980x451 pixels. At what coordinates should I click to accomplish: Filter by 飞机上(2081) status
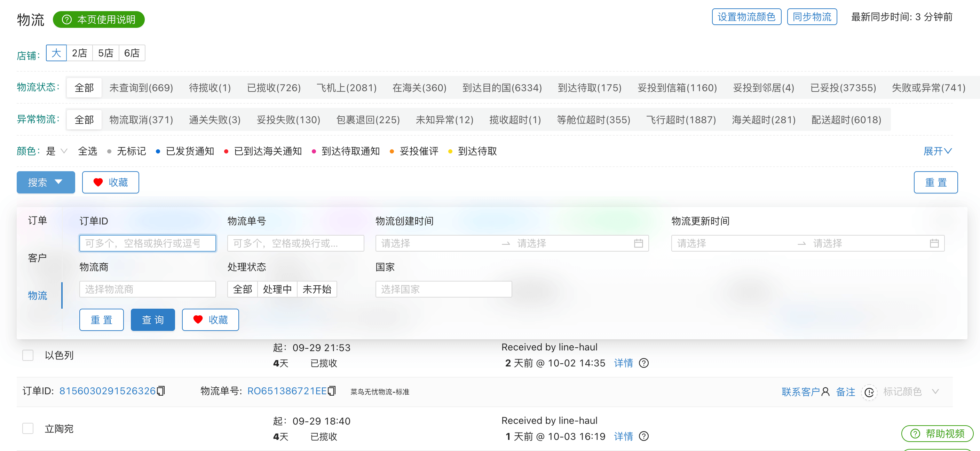[x=346, y=88]
